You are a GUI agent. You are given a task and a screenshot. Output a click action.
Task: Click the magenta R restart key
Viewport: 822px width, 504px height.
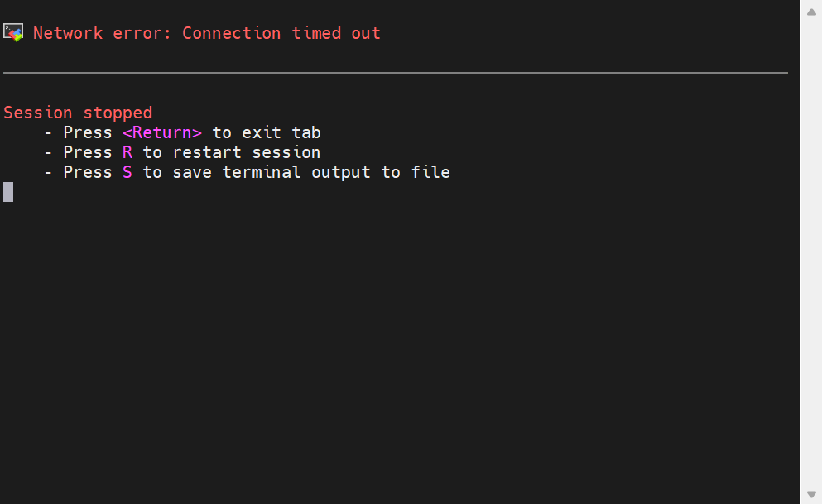pos(127,152)
